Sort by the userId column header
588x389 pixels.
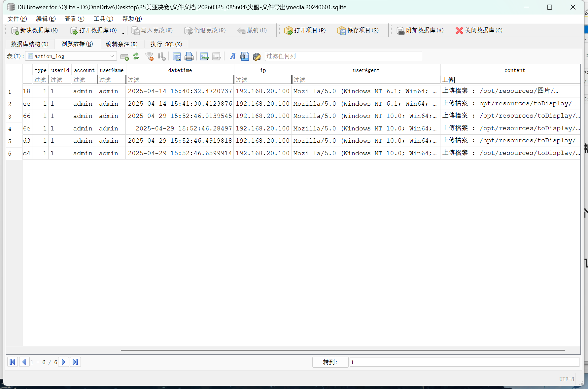coord(60,70)
